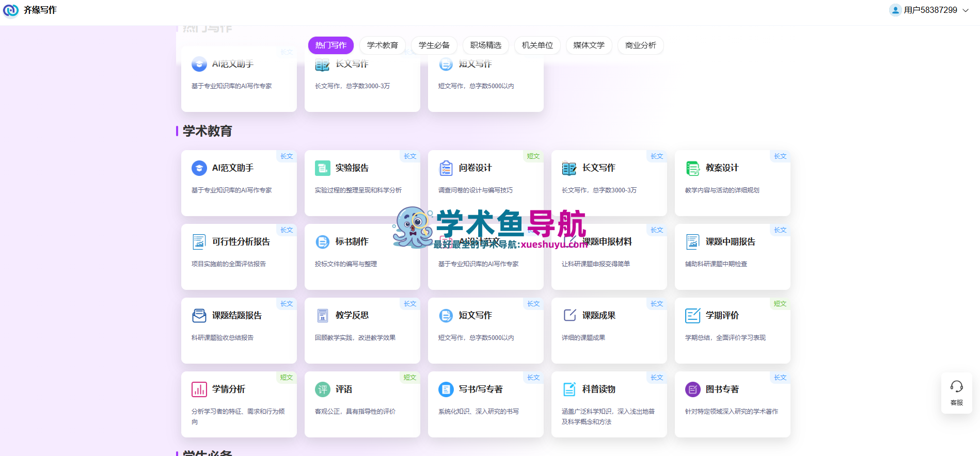This screenshot has height=456, width=980.
Task: Select the 实验报告 card icon
Action: pyautogui.click(x=323, y=168)
